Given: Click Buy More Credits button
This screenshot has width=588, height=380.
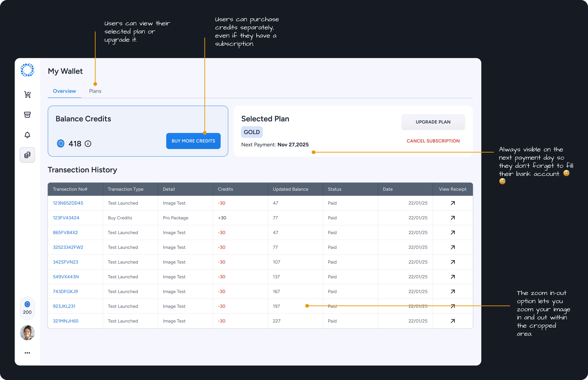Looking at the screenshot, I should (x=193, y=141).
